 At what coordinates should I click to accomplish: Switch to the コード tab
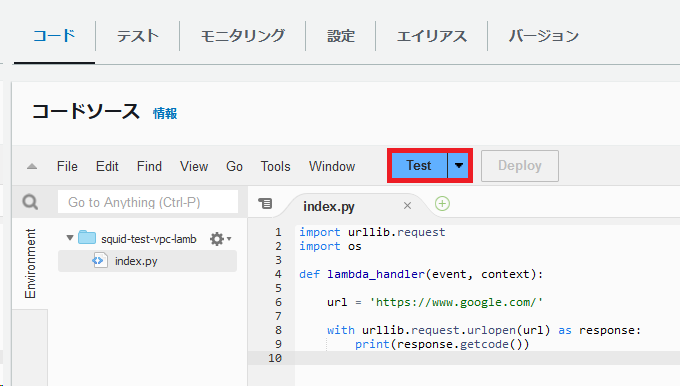tap(54, 36)
